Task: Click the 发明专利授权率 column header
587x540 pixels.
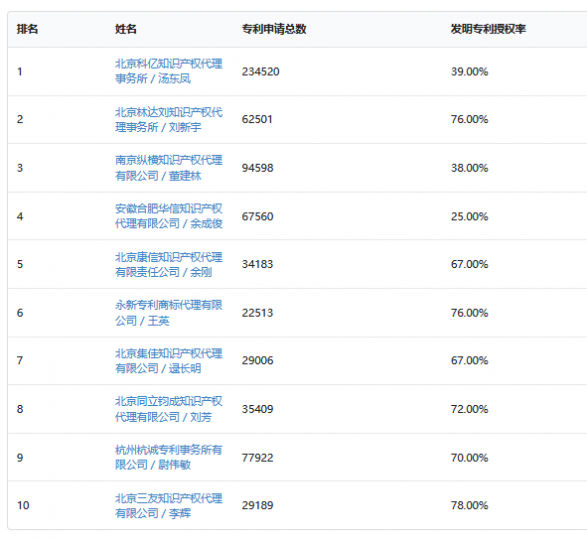Action: tap(488, 29)
